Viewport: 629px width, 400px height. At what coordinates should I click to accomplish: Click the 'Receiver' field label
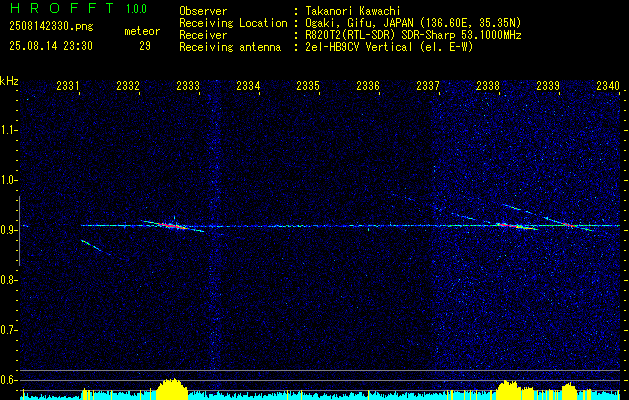(203, 35)
